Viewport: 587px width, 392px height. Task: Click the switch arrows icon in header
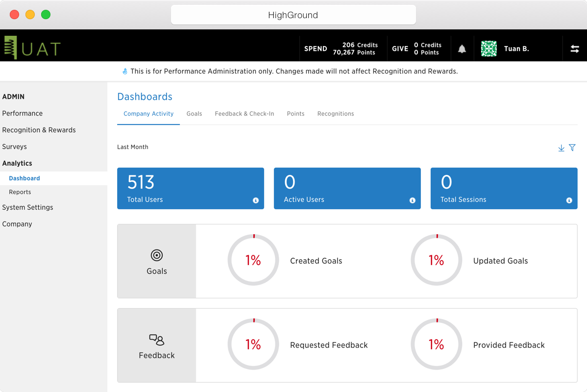(575, 49)
